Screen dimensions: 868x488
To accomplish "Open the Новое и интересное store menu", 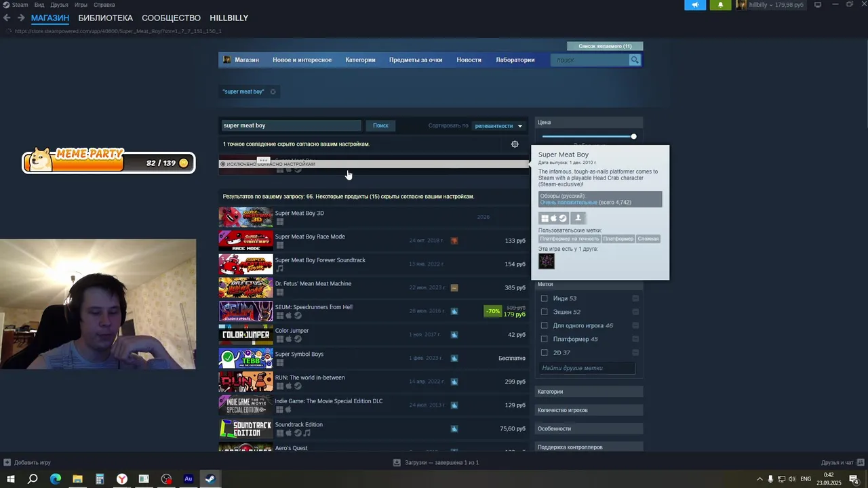I will [302, 60].
